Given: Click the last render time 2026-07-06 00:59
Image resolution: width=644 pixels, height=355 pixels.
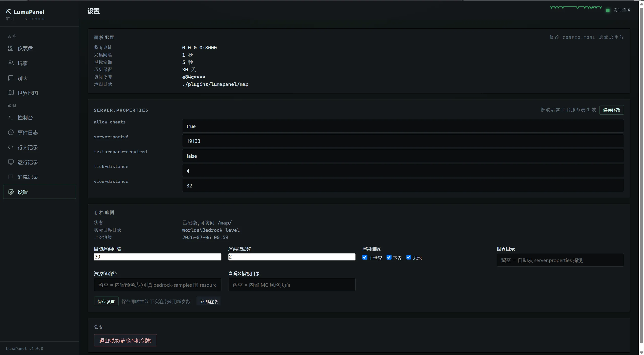Looking at the screenshot, I should coord(205,237).
